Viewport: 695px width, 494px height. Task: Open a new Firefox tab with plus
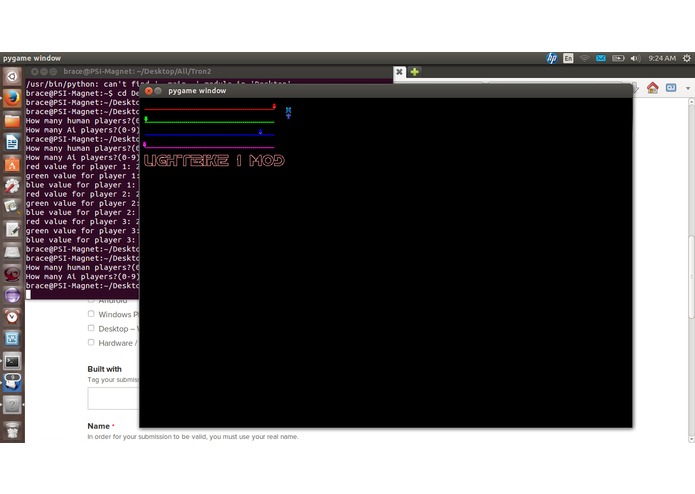click(x=414, y=72)
